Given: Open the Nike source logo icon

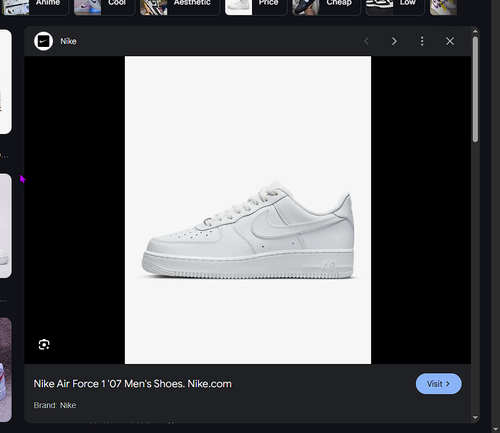Looking at the screenshot, I should pyautogui.click(x=43, y=41).
